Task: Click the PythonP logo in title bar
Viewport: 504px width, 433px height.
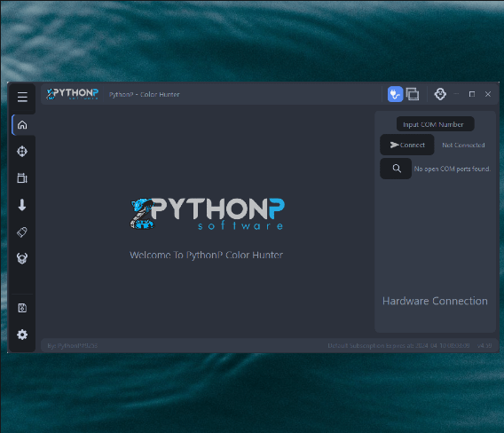Action: coord(72,94)
